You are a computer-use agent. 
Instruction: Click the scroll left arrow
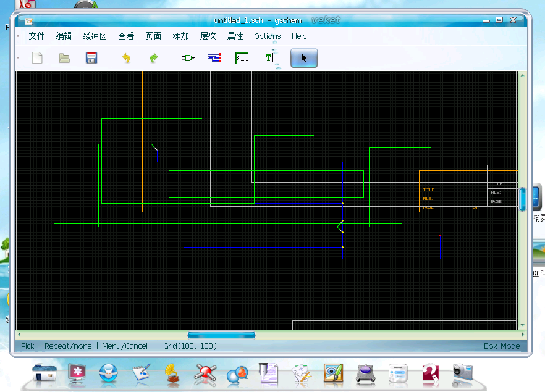tap(19, 335)
